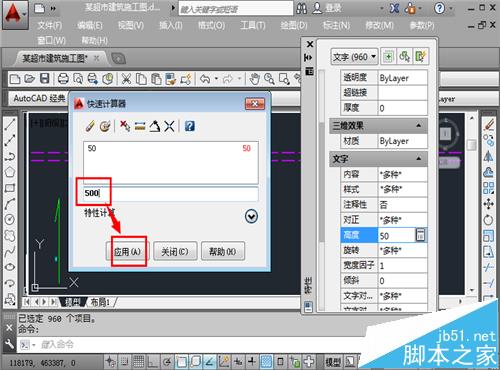Select the Polygon draw tool
This screenshot has height=370, width=500.
[10, 172]
